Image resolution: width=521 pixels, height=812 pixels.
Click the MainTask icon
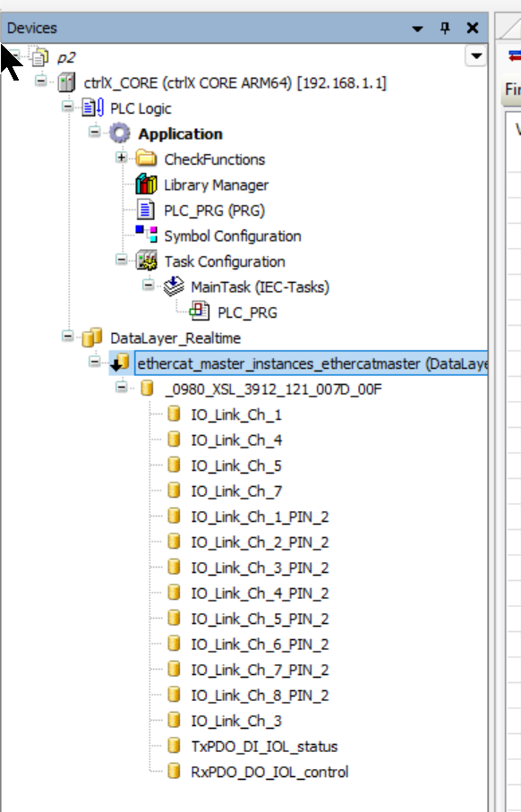point(174,286)
